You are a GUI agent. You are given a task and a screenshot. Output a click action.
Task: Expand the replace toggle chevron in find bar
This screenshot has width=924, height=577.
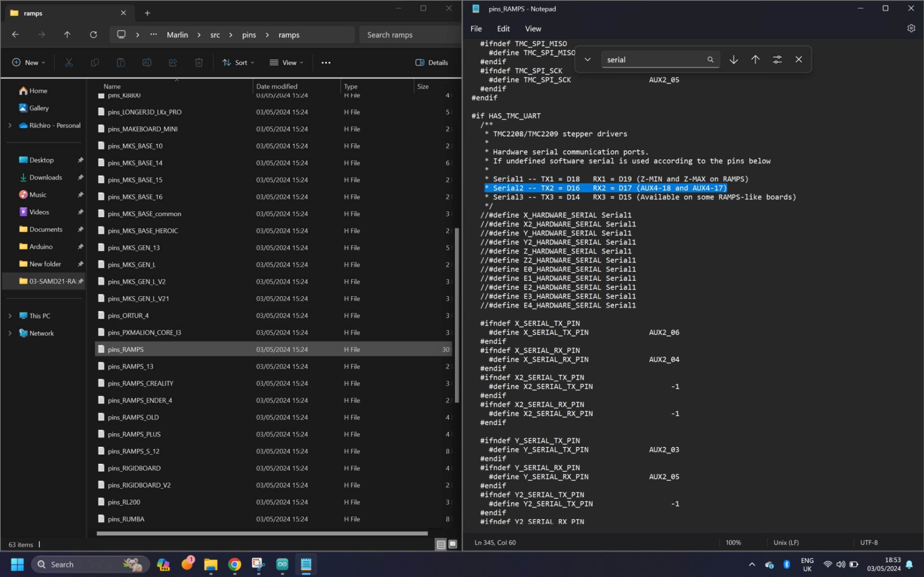click(x=587, y=59)
